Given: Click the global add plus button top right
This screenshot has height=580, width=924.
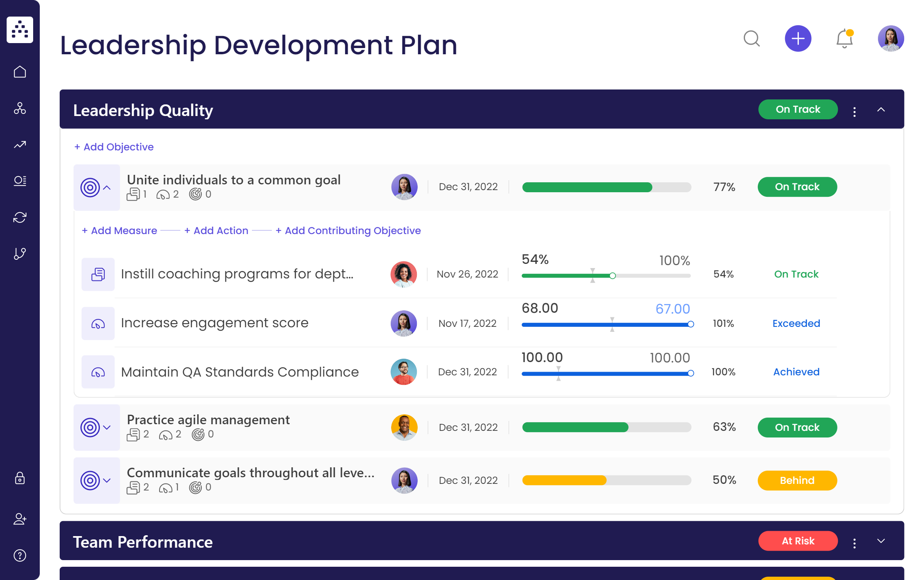Looking at the screenshot, I should [798, 39].
